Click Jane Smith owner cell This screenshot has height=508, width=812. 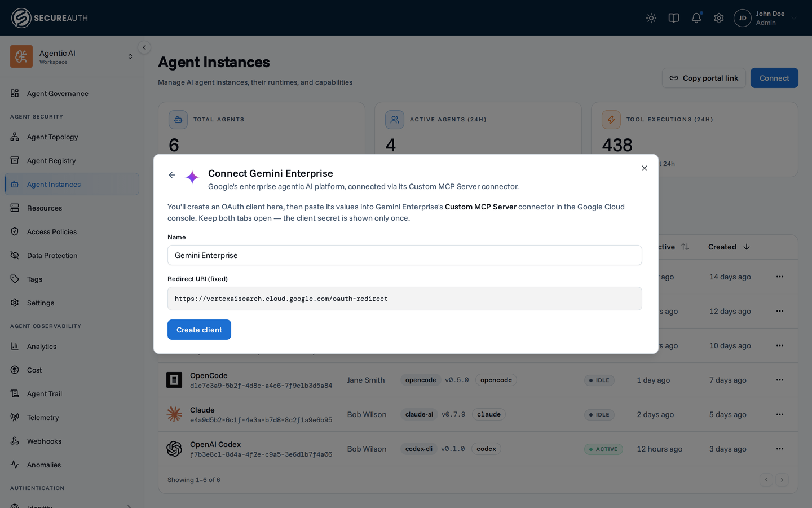pyautogui.click(x=366, y=380)
